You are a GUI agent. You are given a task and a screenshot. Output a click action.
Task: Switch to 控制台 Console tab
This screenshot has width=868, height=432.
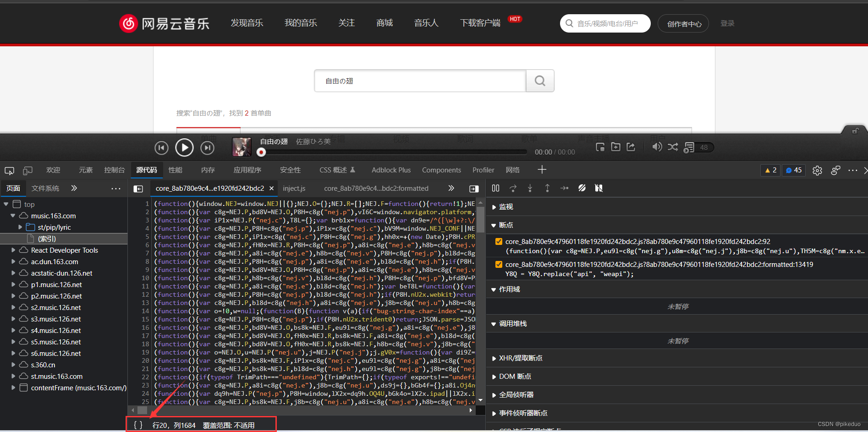(115, 170)
